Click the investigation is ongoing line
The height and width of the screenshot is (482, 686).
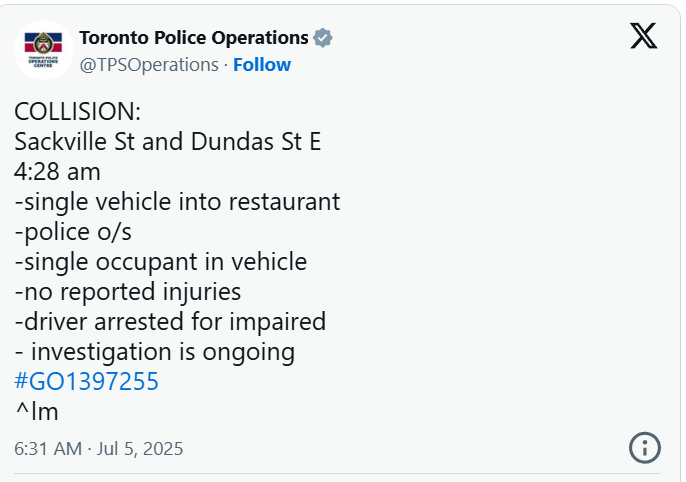155,352
